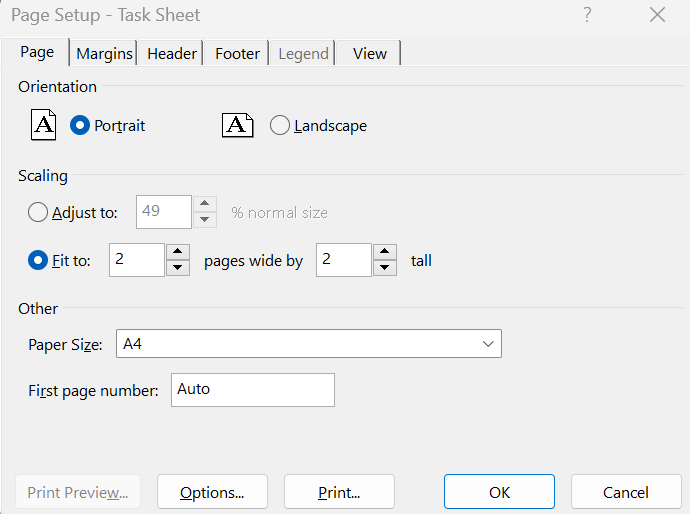Image resolution: width=690 pixels, height=514 pixels.
Task: Switch to the View tab
Action: pos(369,54)
